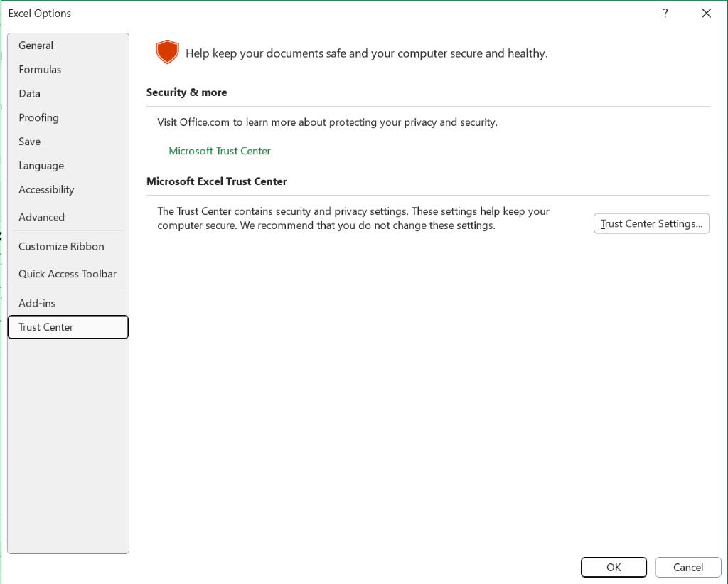Select the Trust Center category
728x584 pixels.
pyautogui.click(x=68, y=327)
